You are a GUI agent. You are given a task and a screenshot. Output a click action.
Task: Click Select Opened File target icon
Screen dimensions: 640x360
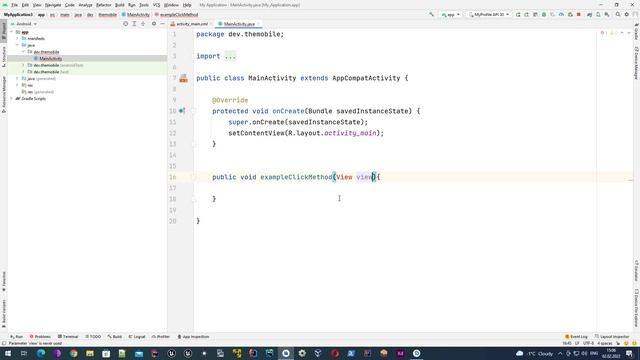click(125, 24)
